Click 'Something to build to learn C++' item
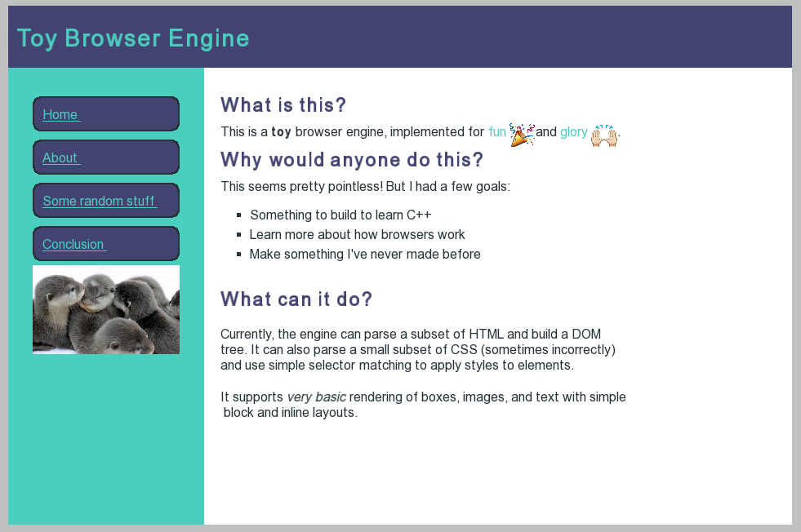The height and width of the screenshot is (532, 801). 340,215
